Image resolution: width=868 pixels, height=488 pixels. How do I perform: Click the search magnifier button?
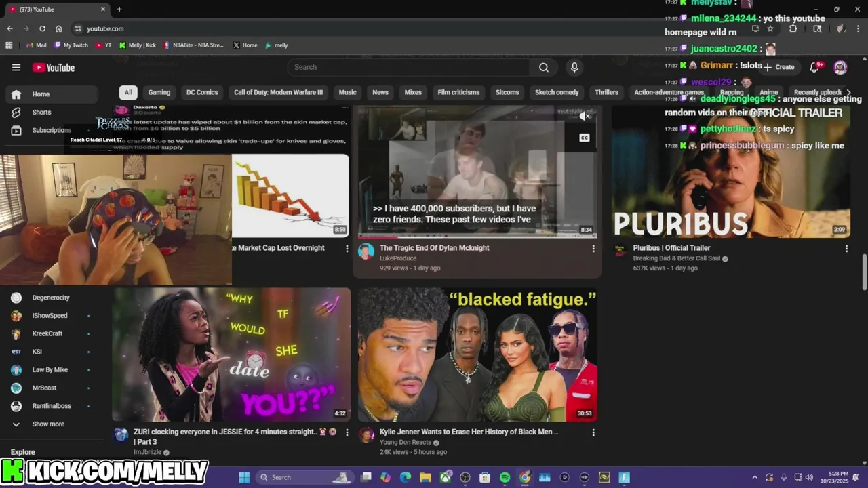click(x=544, y=67)
